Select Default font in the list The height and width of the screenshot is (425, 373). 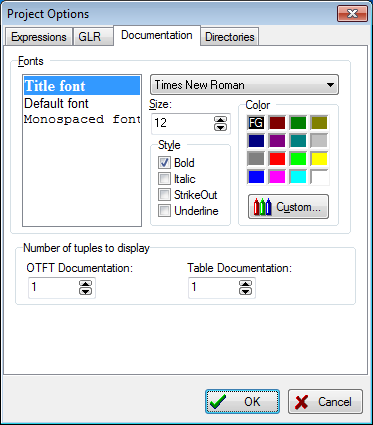82,103
